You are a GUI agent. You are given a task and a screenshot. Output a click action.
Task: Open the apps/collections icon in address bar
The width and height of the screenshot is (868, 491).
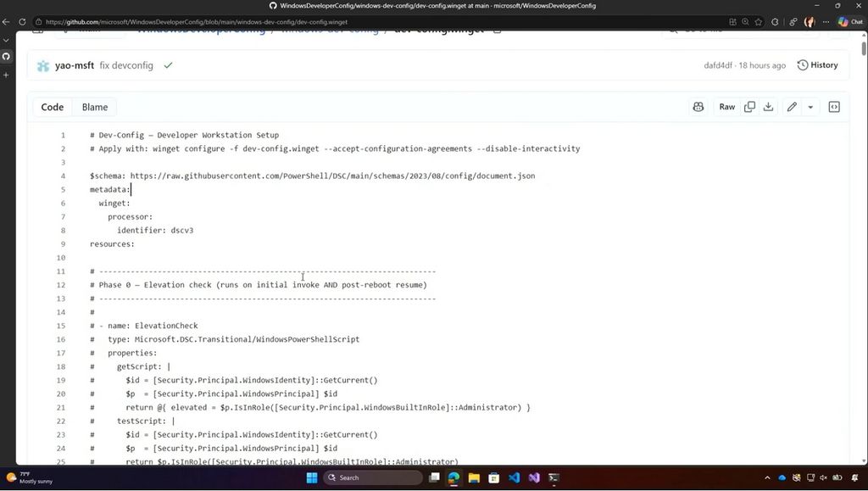[732, 22]
